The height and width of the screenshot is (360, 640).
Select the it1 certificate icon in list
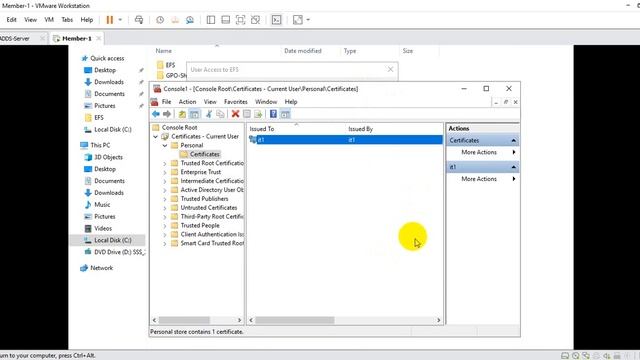click(x=253, y=140)
